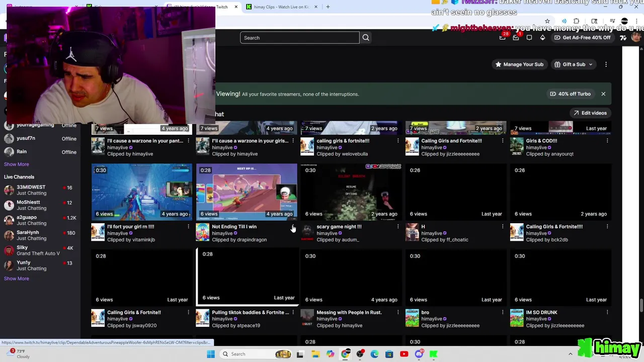Click Get Ad-Free 40% Off button
Viewport: 644px width, 362px height.
582,38
